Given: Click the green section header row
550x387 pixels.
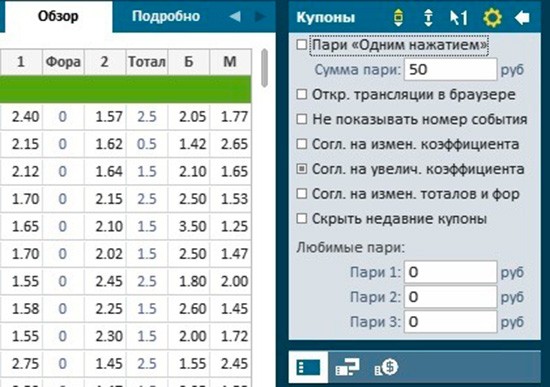Looking at the screenshot, I should tap(126, 89).
